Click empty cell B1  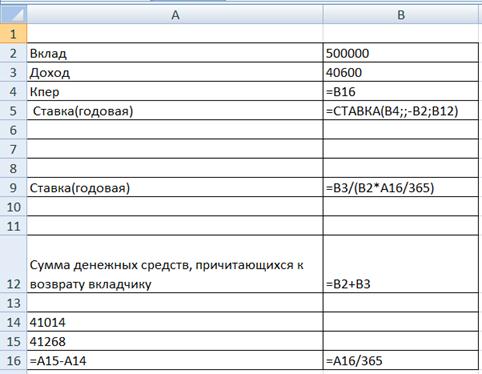pyautogui.click(x=401, y=34)
